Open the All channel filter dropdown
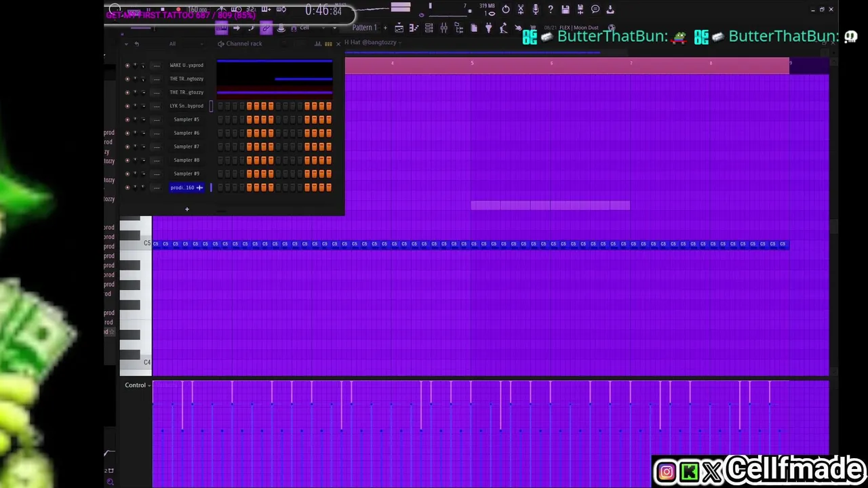The width and height of the screenshot is (868, 488). 186,44
